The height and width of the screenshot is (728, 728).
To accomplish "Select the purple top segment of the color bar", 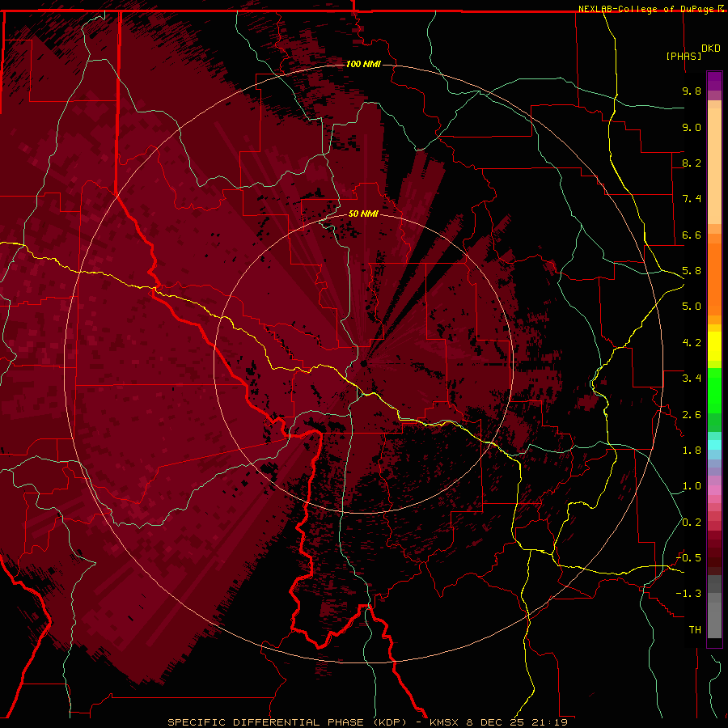I will pyautogui.click(x=714, y=81).
